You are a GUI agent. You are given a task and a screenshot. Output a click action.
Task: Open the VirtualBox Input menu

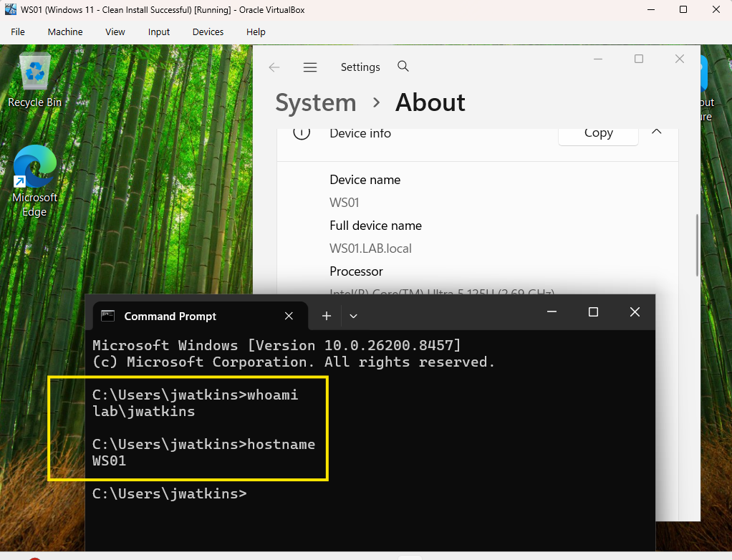159,32
